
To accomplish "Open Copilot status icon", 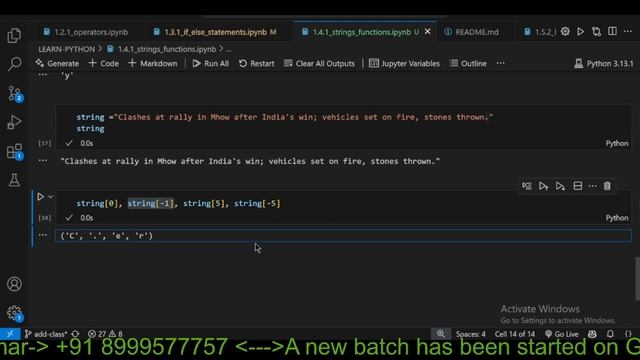I will (x=592, y=334).
